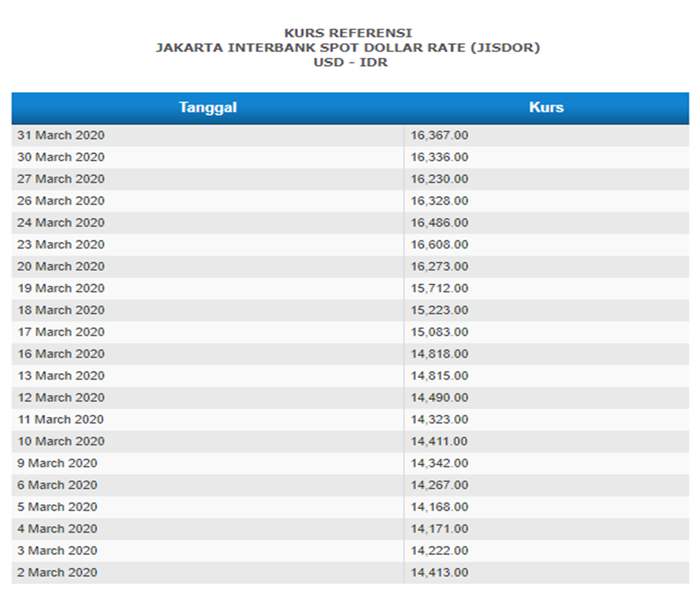This screenshot has height=593, width=700.
Task: Select the rate 15,712.00
Action: tap(440, 288)
